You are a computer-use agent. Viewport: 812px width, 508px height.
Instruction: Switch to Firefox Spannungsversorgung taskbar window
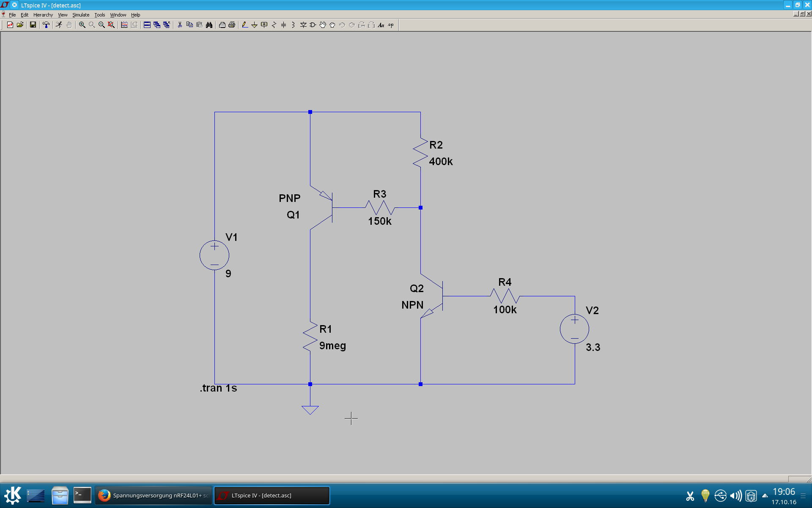154,495
